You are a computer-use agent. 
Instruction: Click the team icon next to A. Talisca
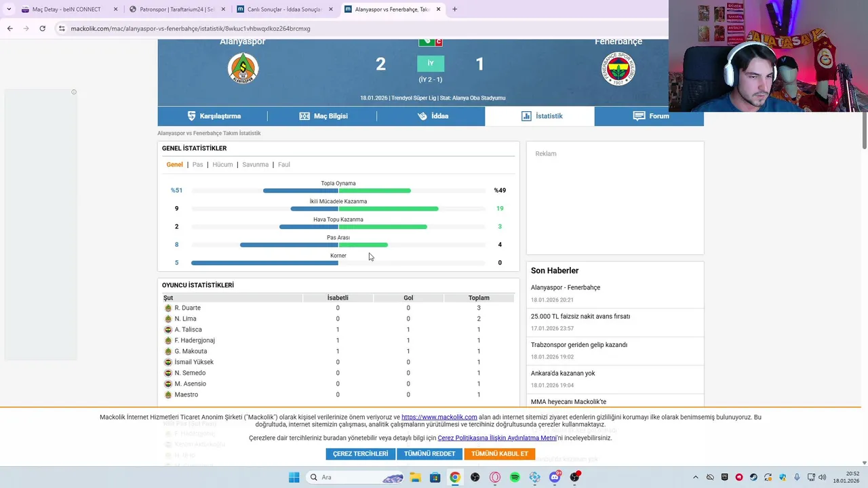pos(168,329)
